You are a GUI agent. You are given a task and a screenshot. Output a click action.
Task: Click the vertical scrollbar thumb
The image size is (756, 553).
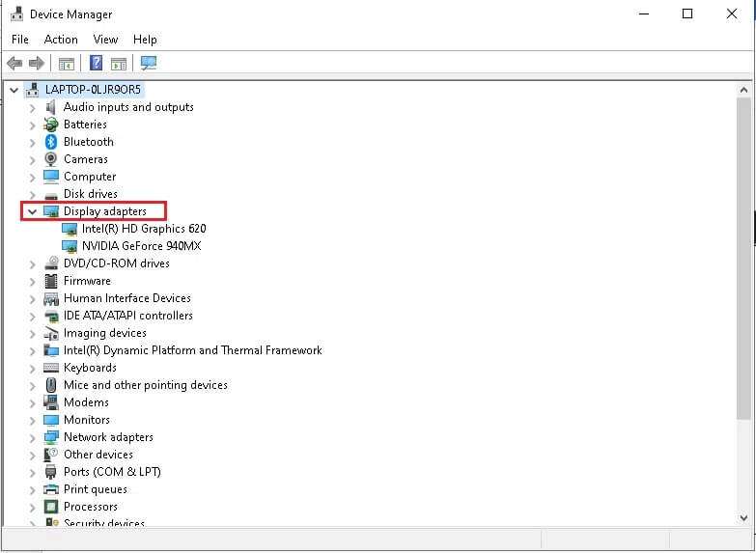tap(743, 259)
